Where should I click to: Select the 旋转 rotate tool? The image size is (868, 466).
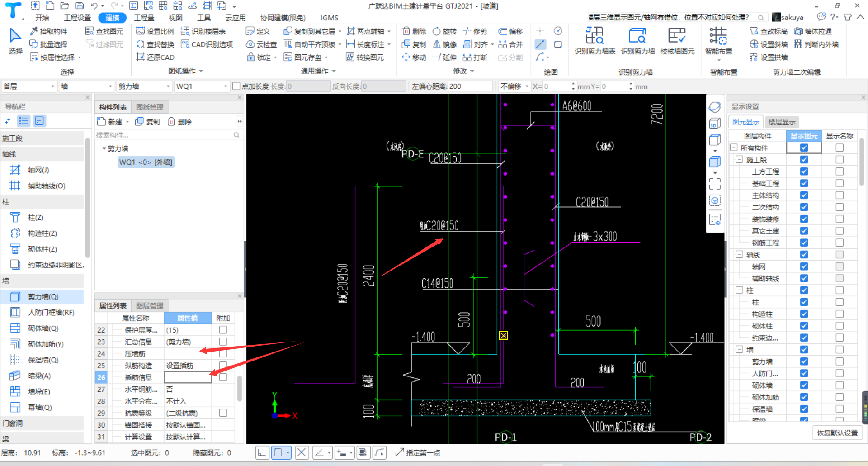(x=444, y=31)
